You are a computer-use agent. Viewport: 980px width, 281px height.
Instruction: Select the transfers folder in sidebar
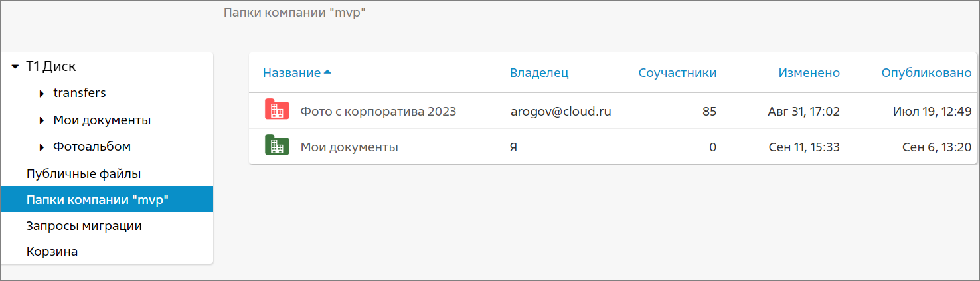coord(80,93)
